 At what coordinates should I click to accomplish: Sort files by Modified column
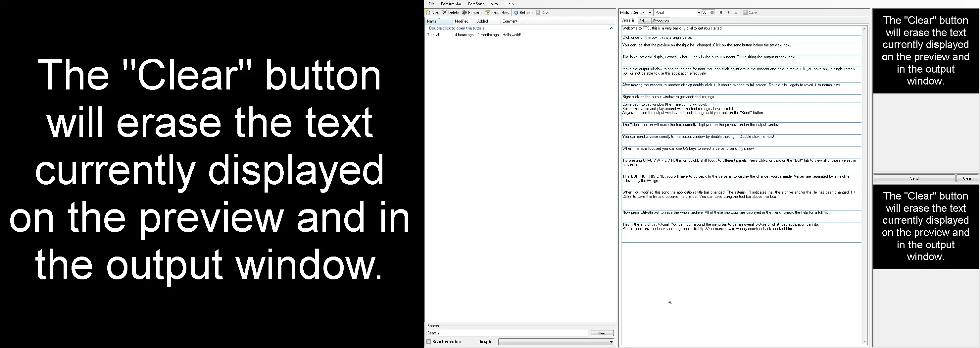tap(464, 21)
